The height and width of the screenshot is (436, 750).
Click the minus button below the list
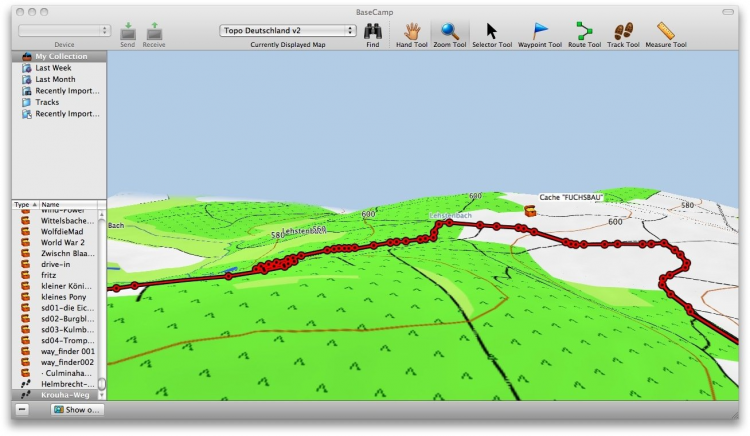pos(22,410)
